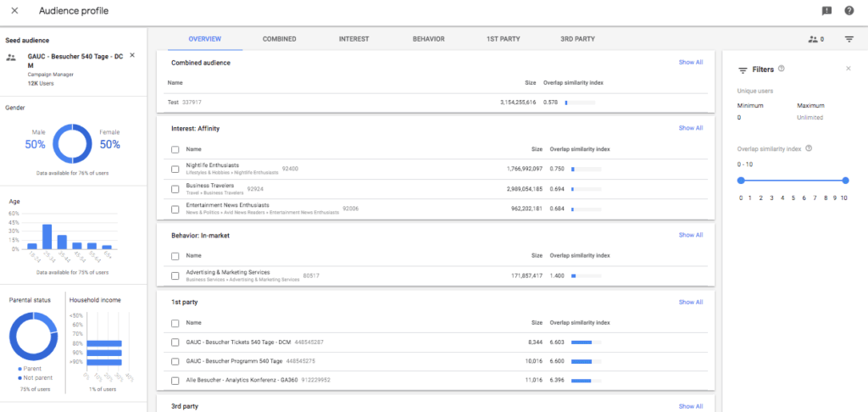
Task: Toggle the filter list icon near tabs
Action: coord(849,39)
